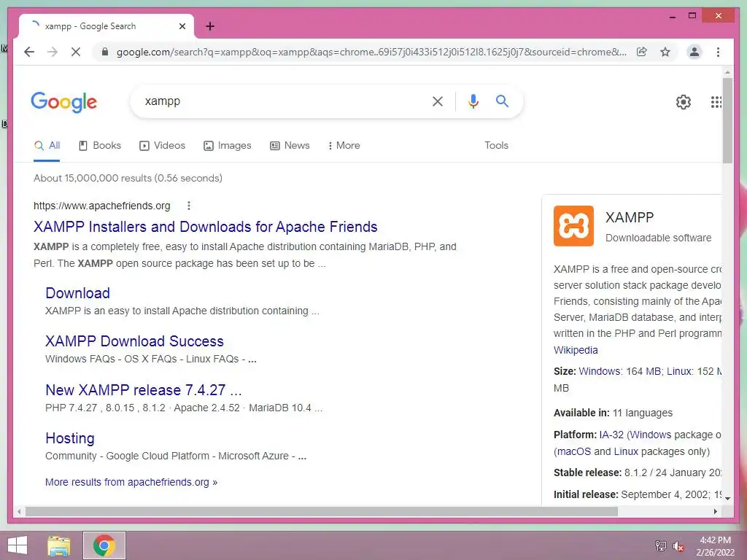Open XAMPP Installers and Downloads for Apache Friends
This screenshot has width=747, height=560.
pyautogui.click(x=205, y=227)
